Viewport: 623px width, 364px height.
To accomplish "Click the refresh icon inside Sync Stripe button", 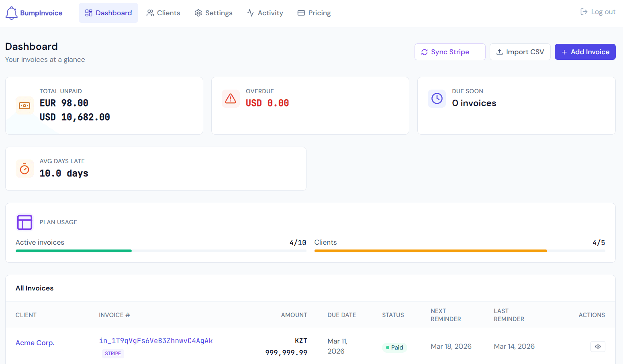I will (425, 52).
